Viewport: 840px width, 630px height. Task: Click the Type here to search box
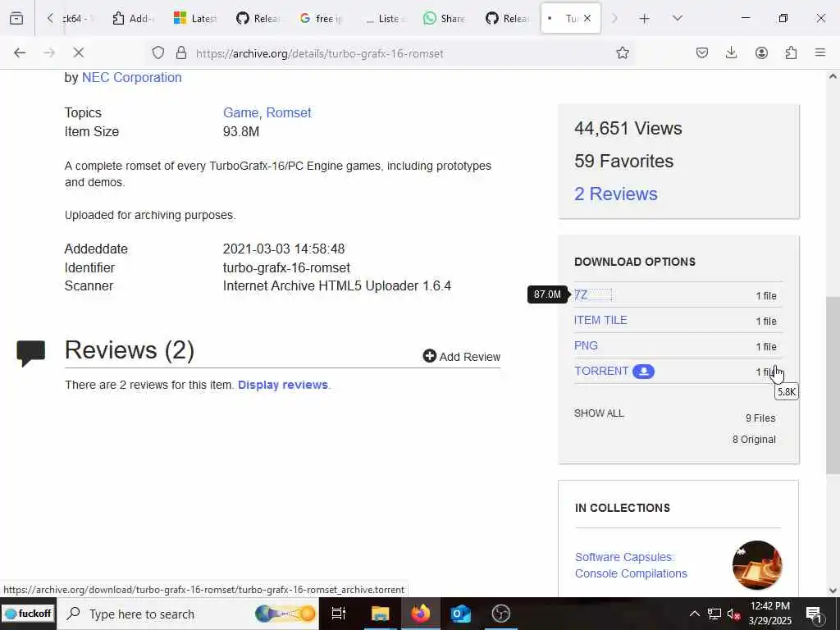coord(188,614)
